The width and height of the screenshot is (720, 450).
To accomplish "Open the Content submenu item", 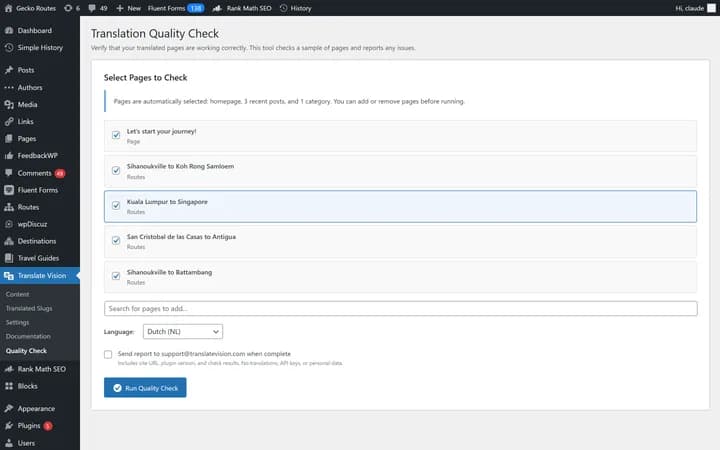I will [17, 294].
